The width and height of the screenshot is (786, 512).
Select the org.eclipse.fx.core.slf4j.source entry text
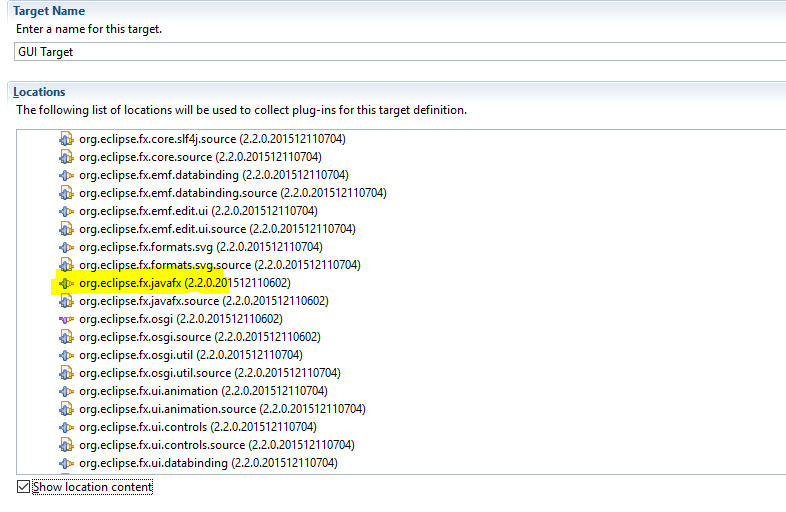(212, 139)
